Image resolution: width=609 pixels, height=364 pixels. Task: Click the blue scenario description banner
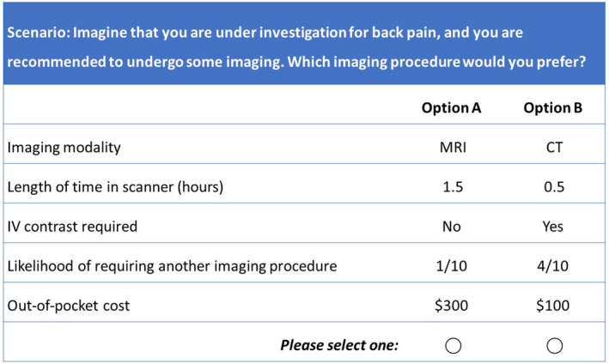tap(304, 44)
